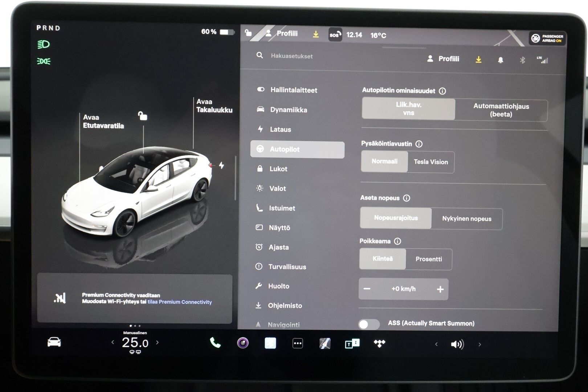Open climate settings via 25.0 temperature
This screenshot has width=588, height=392.
pyautogui.click(x=135, y=343)
